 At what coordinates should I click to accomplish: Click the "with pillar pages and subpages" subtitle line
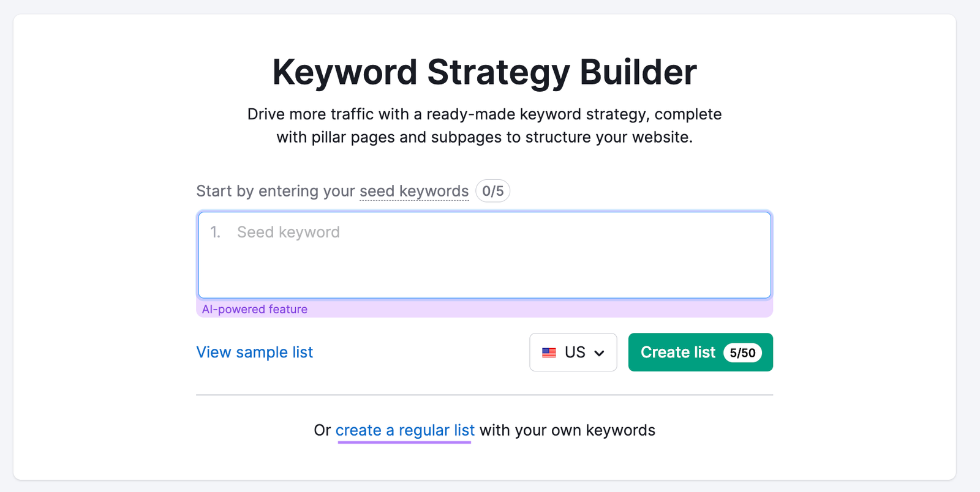pos(484,138)
